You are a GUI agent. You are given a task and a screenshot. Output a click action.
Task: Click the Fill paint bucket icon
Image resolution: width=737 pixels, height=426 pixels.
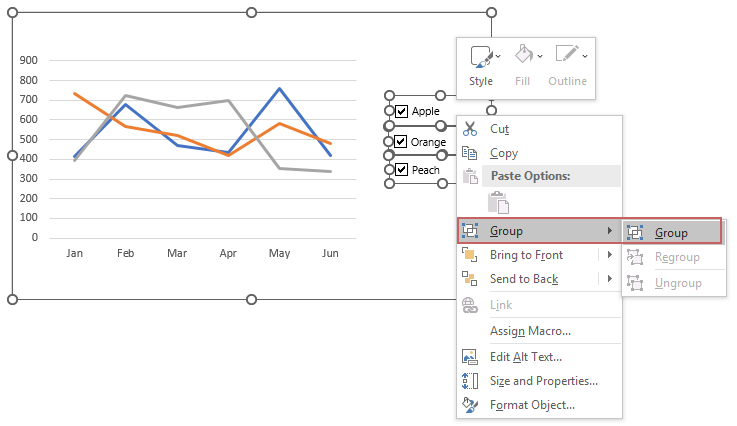(x=524, y=55)
